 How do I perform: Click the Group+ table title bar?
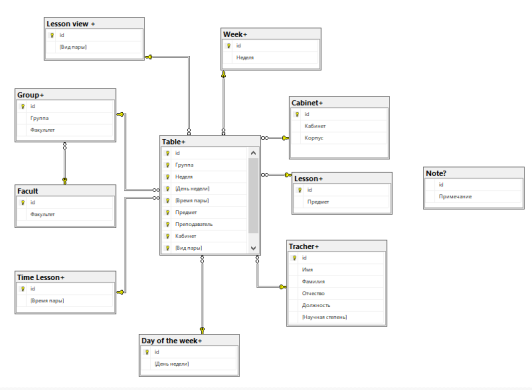pos(65,95)
